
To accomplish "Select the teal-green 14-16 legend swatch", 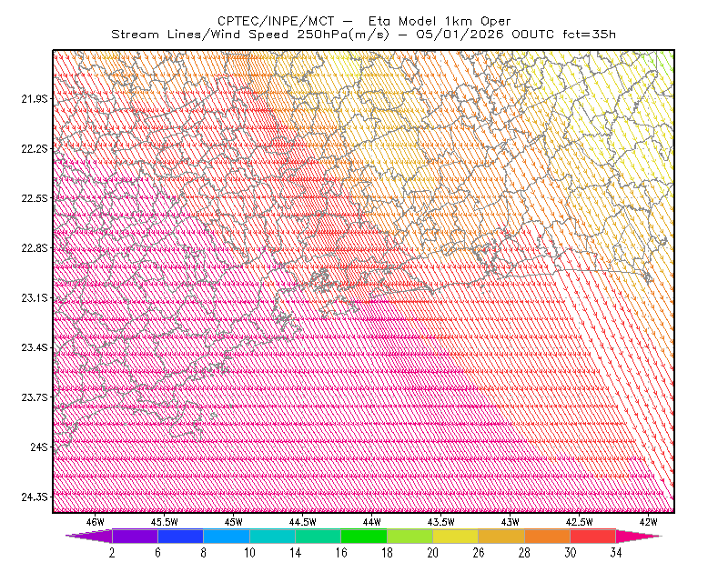I will tap(318, 536).
